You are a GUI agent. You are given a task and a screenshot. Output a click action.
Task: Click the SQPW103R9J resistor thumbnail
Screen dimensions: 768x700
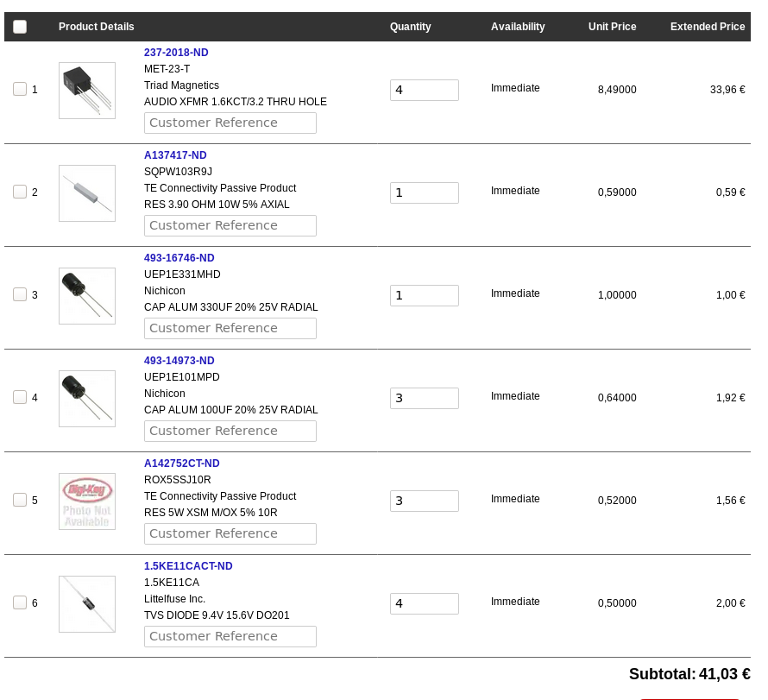(87, 193)
